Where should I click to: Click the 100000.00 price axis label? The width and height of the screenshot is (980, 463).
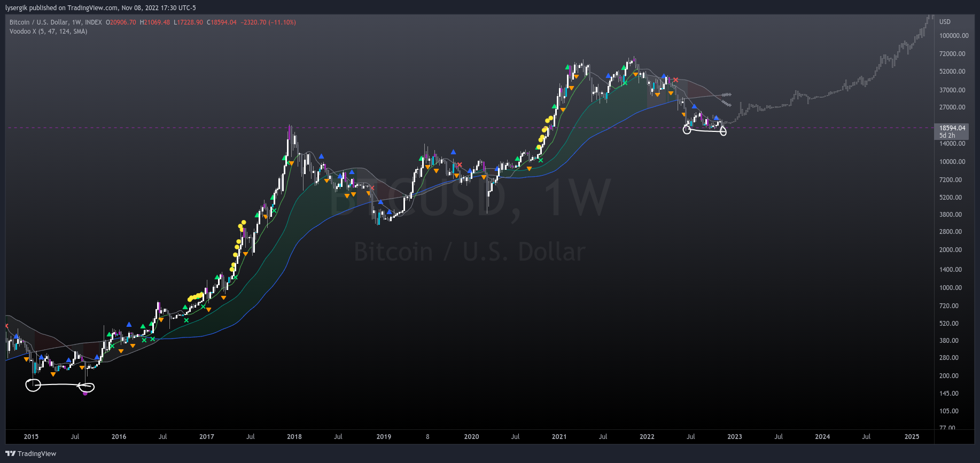click(x=954, y=36)
